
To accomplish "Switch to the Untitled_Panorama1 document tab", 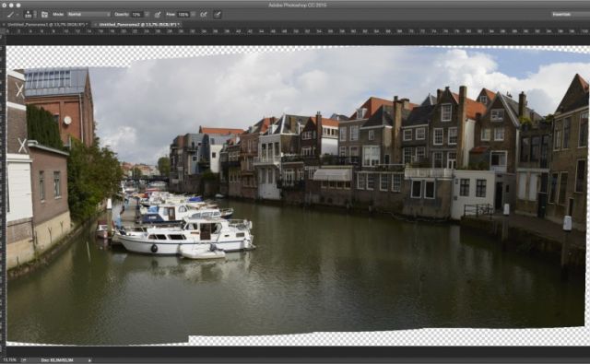I will click(47, 25).
